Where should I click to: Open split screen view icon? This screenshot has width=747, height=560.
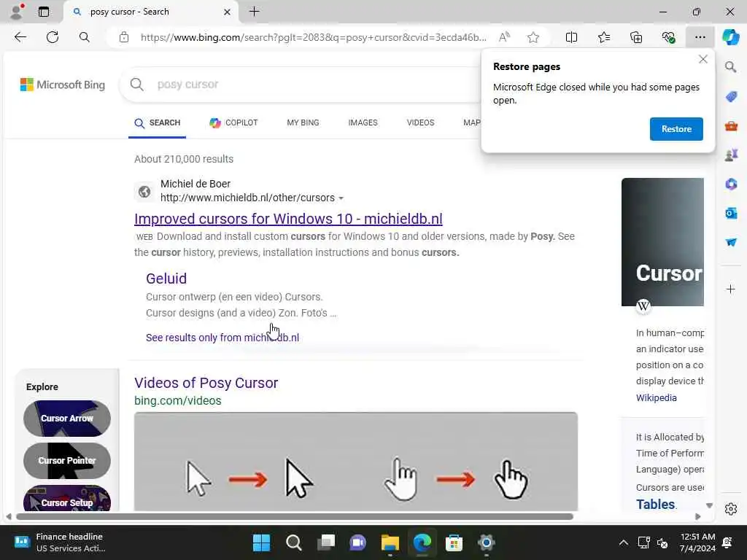571,37
